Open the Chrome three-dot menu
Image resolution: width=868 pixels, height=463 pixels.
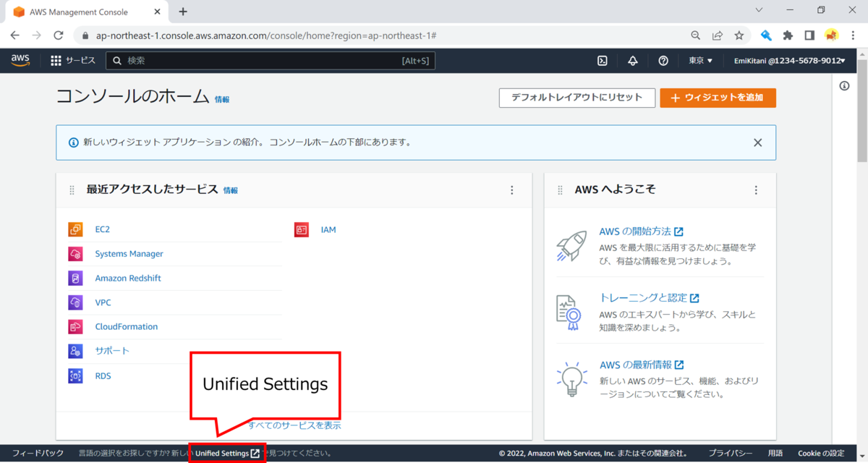pos(853,35)
